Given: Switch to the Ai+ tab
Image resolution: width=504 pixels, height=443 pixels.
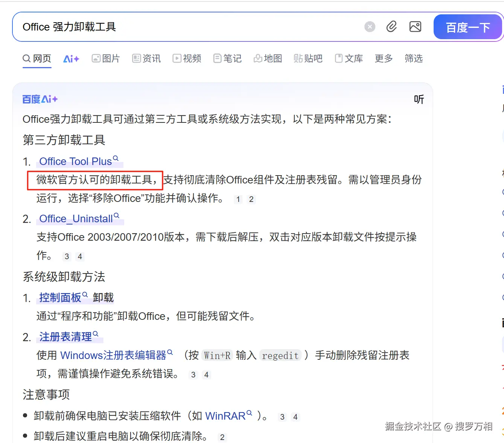Looking at the screenshot, I should click(71, 59).
